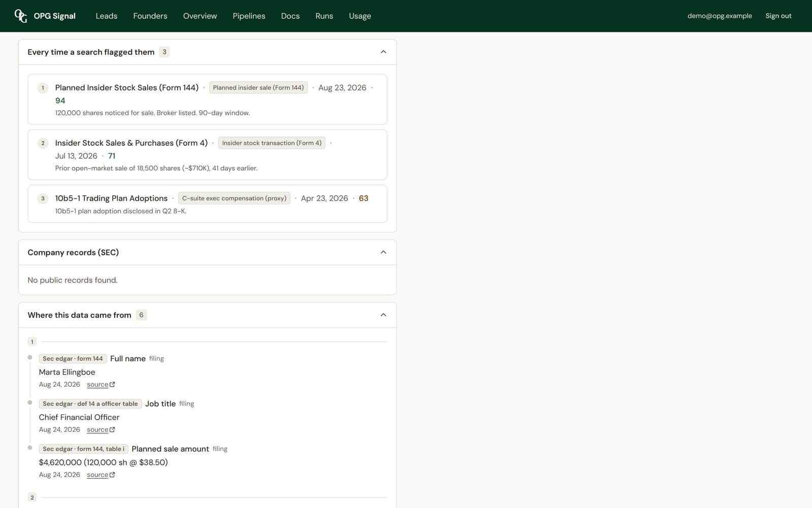This screenshot has width=812, height=508.
Task: Click the 'C-suite exec compensation (proxy)' tag
Action: 234,198
